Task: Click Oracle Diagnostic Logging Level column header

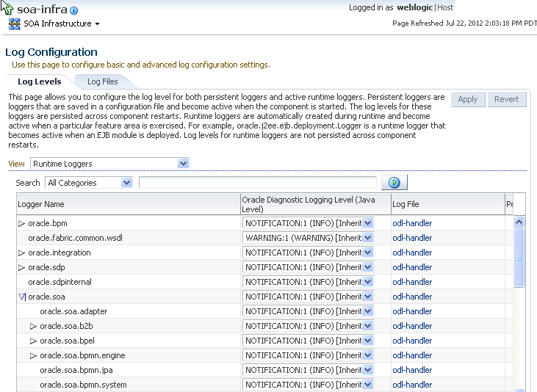Action: pyautogui.click(x=316, y=204)
